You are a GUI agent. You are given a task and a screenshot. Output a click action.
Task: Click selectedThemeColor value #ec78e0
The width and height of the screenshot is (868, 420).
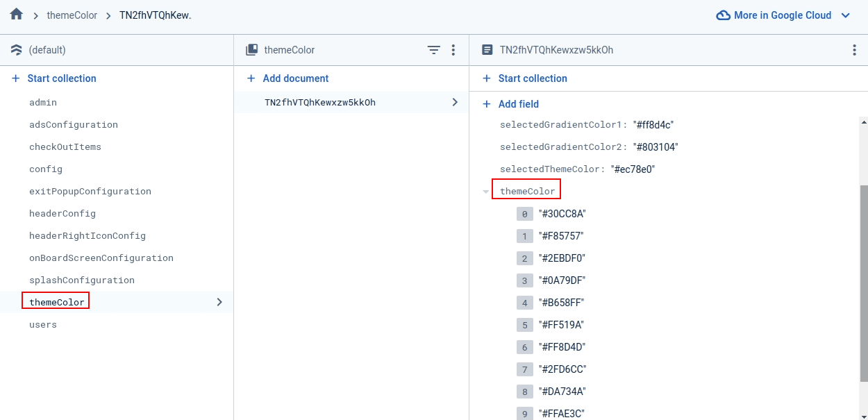point(633,169)
